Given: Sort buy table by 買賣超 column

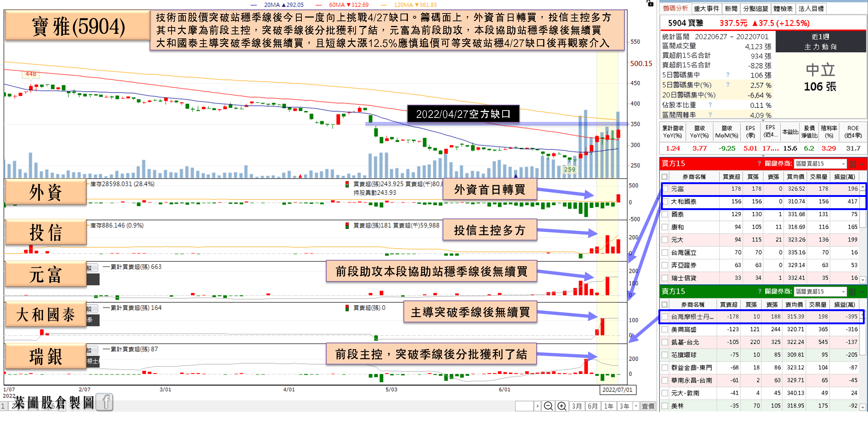Looking at the screenshot, I should pos(731,177).
